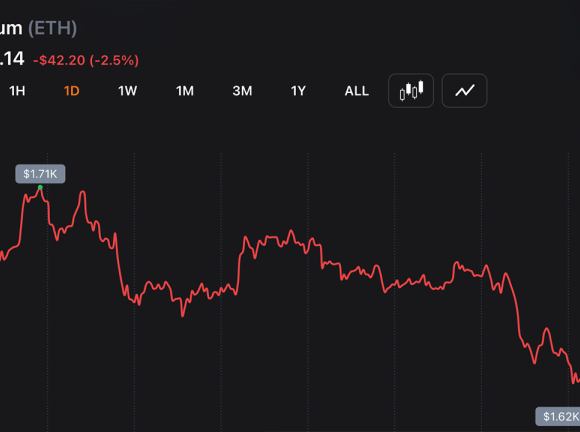
Task: Click the $1.71K high price label
Action: tap(40, 174)
